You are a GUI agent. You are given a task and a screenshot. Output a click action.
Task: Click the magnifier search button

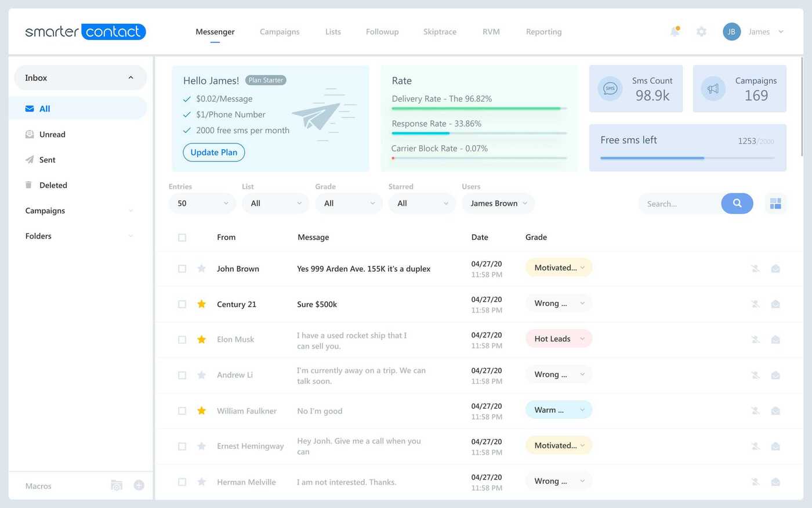pyautogui.click(x=737, y=203)
